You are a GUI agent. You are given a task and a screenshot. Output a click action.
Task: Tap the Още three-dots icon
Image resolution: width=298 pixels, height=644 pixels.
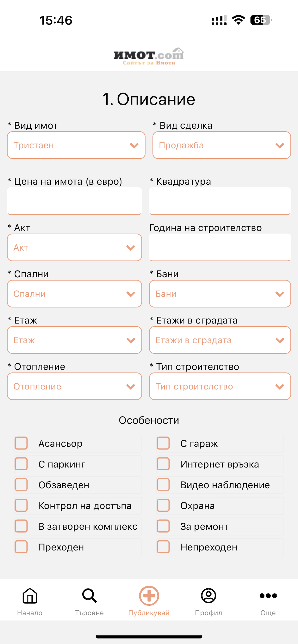tap(268, 596)
